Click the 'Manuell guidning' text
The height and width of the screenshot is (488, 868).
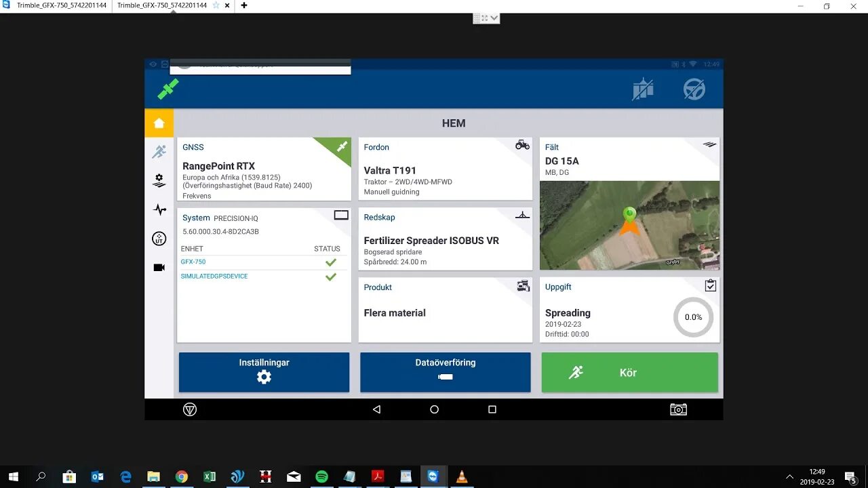[x=391, y=192]
